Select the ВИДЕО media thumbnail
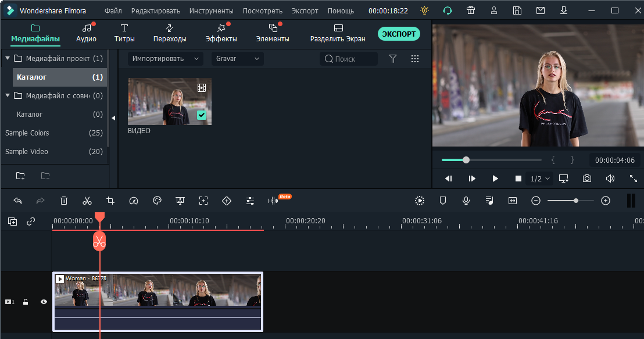The image size is (644, 339). click(x=170, y=102)
